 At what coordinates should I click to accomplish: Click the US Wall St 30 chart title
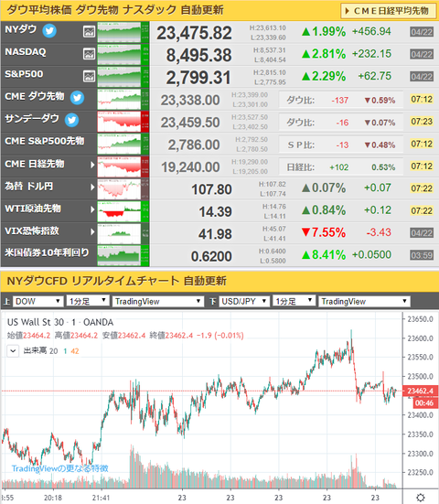(60, 322)
